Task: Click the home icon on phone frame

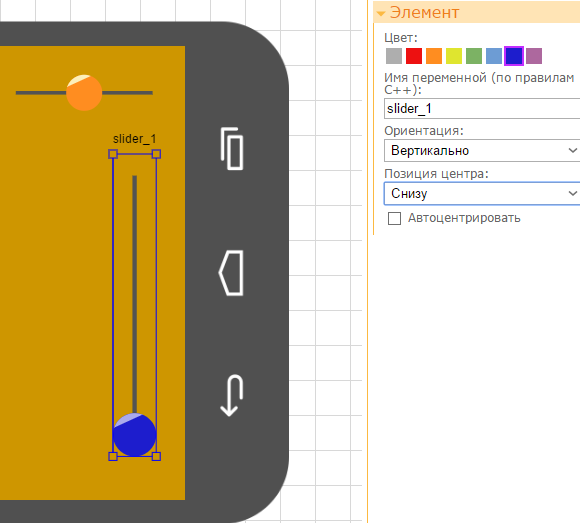Action: [231, 273]
